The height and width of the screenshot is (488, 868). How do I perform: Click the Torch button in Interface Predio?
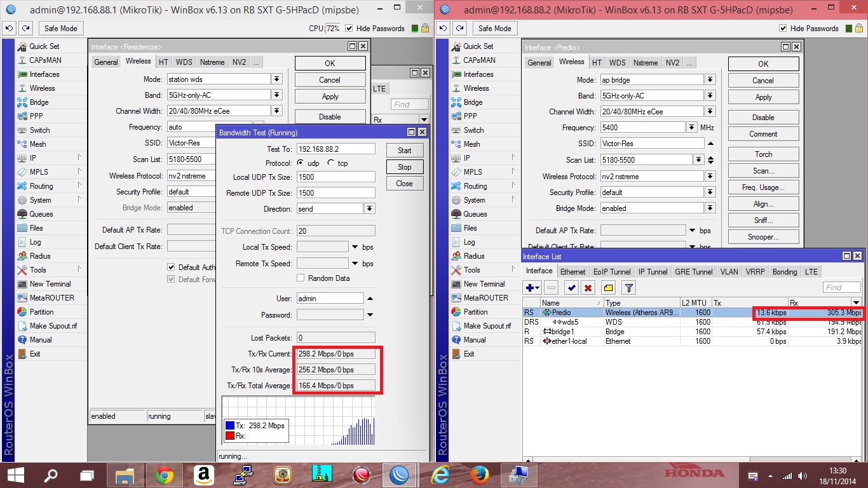764,154
